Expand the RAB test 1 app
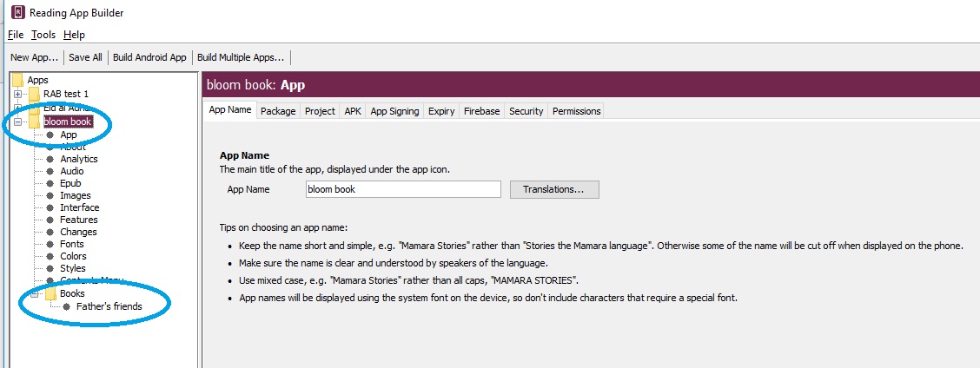The image size is (980, 368). coord(17,94)
